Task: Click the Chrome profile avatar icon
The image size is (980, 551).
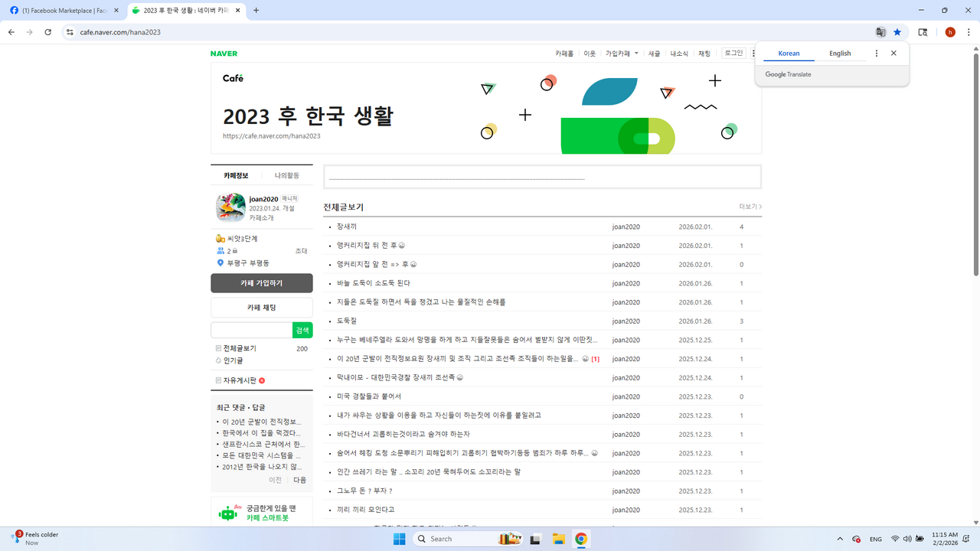Action: tap(950, 32)
